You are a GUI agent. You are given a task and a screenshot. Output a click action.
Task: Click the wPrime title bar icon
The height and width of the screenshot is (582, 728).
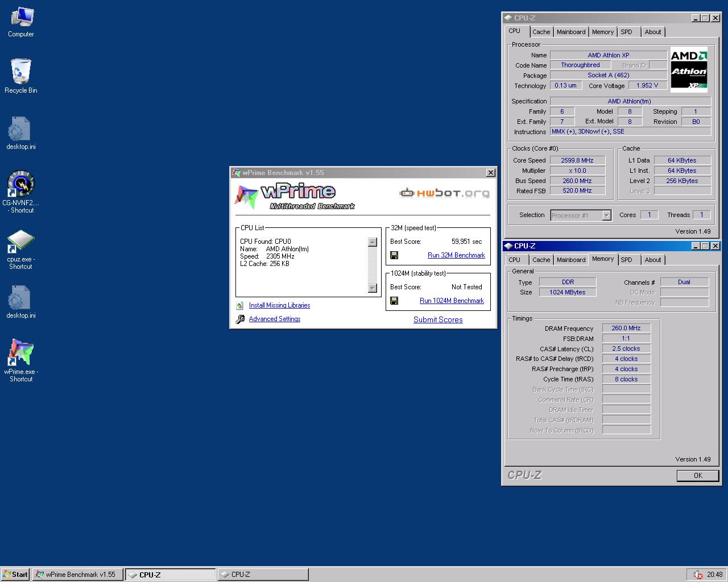pyautogui.click(x=237, y=173)
